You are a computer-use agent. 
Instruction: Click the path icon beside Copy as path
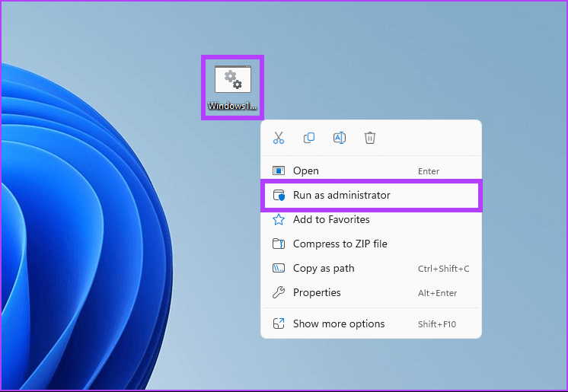point(279,269)
